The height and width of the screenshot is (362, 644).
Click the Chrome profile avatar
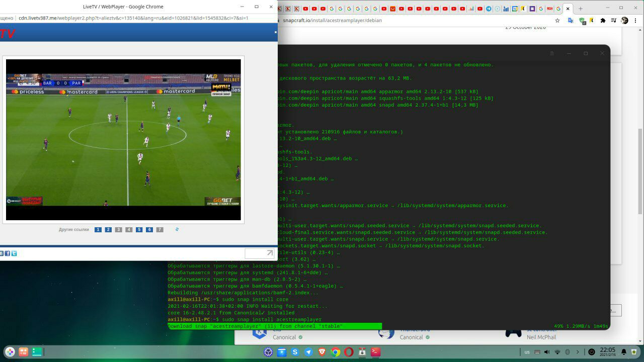[625, 21]
